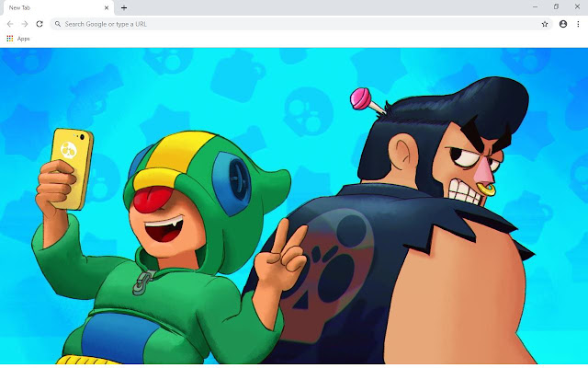
Task: Open the Chrome three-dot menu
Action: pos(578,24)
